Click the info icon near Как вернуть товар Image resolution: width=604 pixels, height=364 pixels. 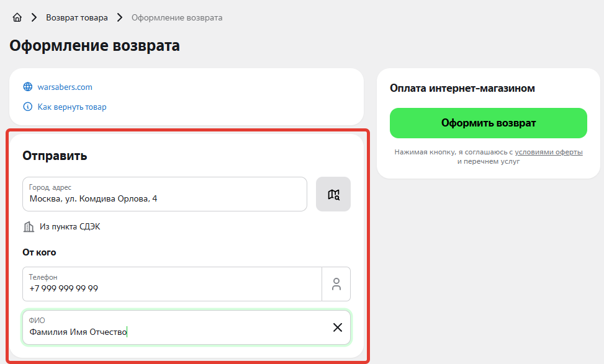click(27, 107)
